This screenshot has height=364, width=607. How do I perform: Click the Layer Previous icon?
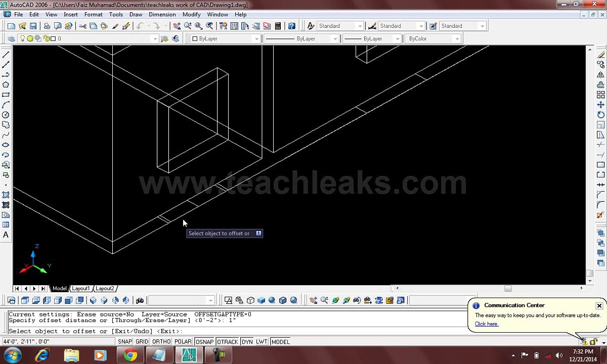(175, 38)
